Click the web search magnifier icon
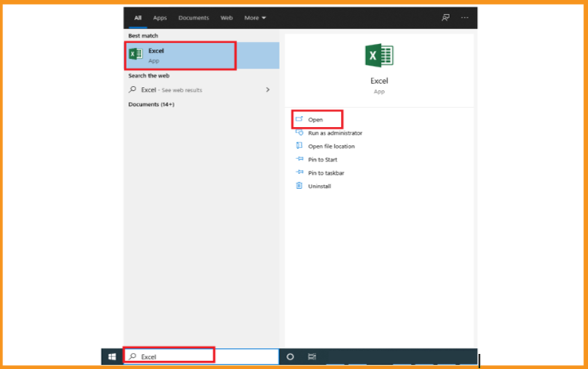Screen dimensions: 588x369 coord(132,89)
